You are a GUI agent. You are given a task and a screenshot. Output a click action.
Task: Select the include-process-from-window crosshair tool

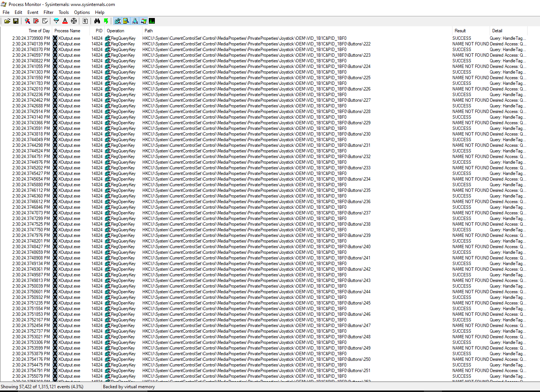tap(74, 21)
